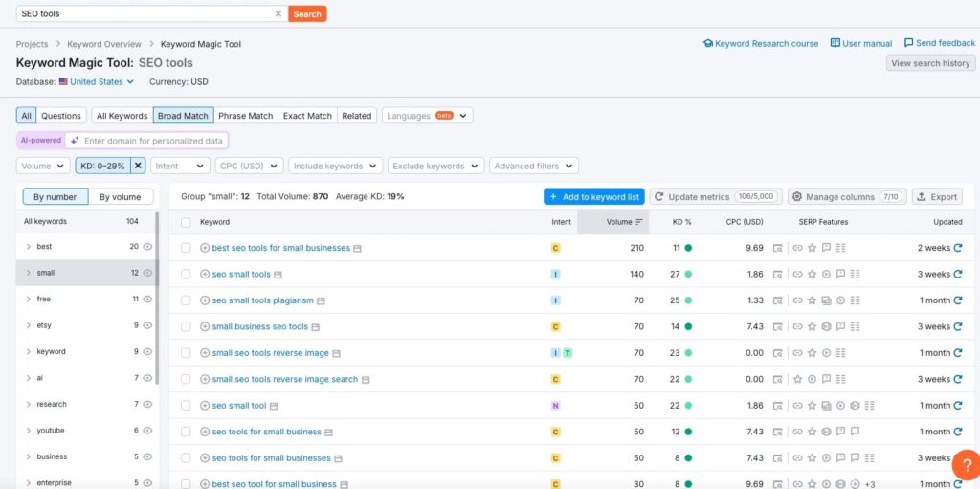Add 'seo tools for small business' plus icon
Image resolution: width=980 pixels, height=489 pixels.
(x=205, y=432)
